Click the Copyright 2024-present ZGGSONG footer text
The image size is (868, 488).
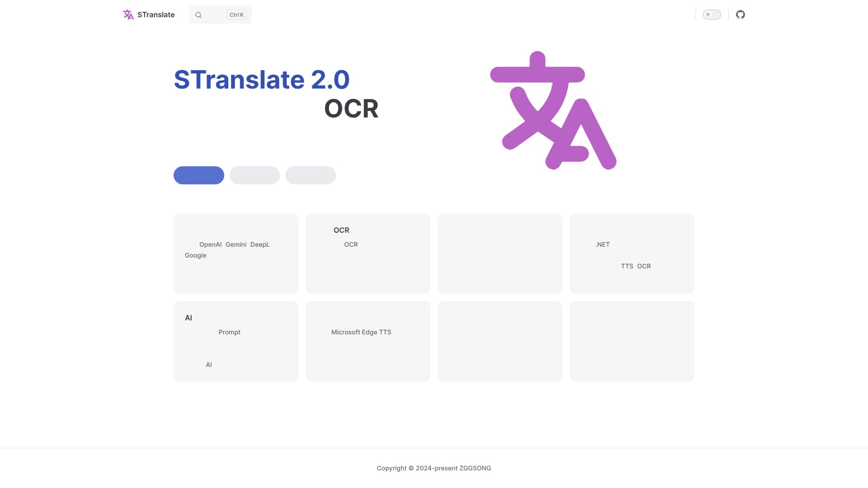coord(434,468)
